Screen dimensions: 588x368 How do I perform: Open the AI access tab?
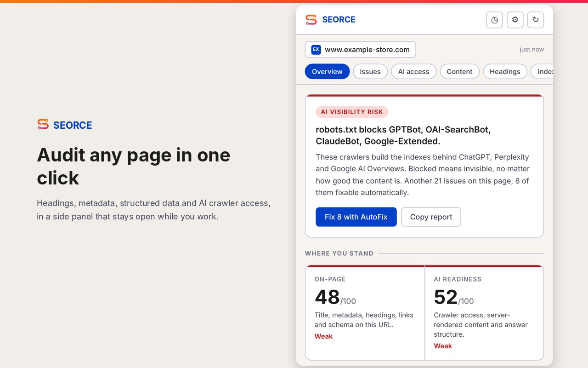[x=414, y=71]
